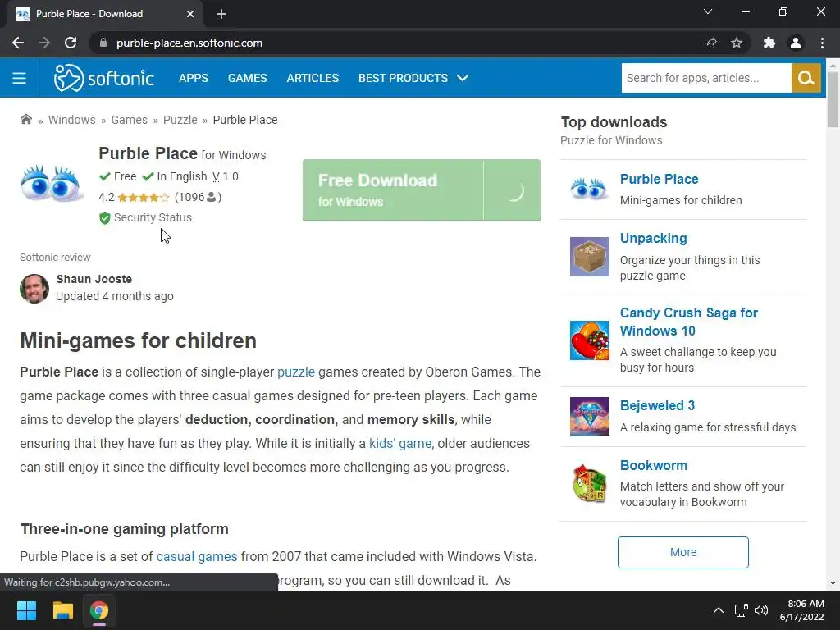Open the 'puzzle' link in review text
The image size is (840, 630).
295,372
